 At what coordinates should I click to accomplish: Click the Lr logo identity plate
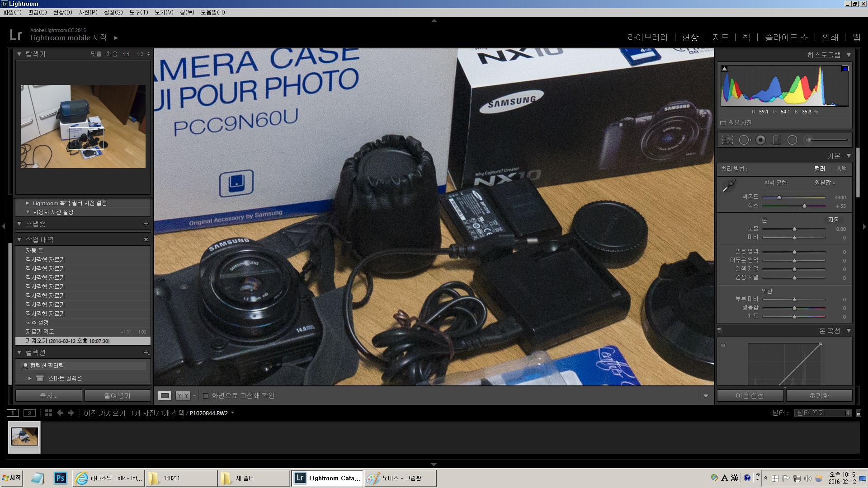(x=16, y=35)
